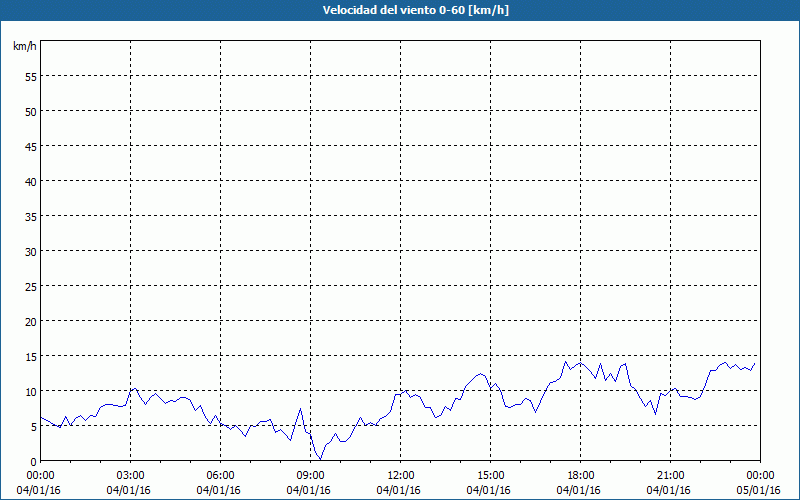800x500 pixels.
Task: Click the 03:00 time axis label
Action: pyautogui.click(x=131, y=476)
